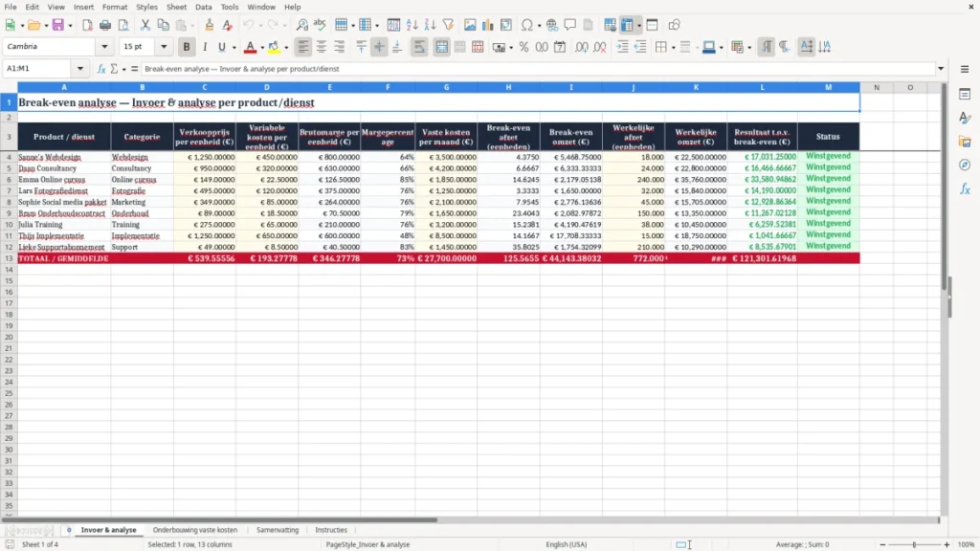Click the Clone formatting paintbrush icon

[x=209, y=25]
